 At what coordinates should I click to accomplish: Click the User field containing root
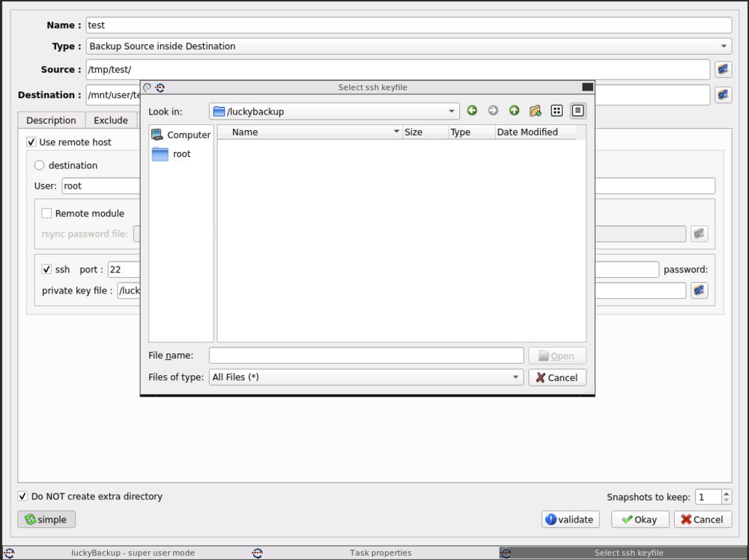(x=101, y=186)
